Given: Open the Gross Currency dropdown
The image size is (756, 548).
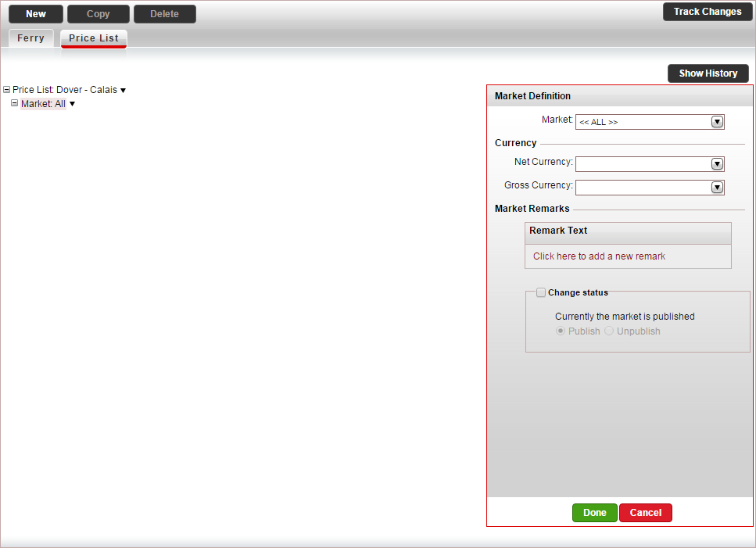Looking at the screenshot, I should (650, 188).
